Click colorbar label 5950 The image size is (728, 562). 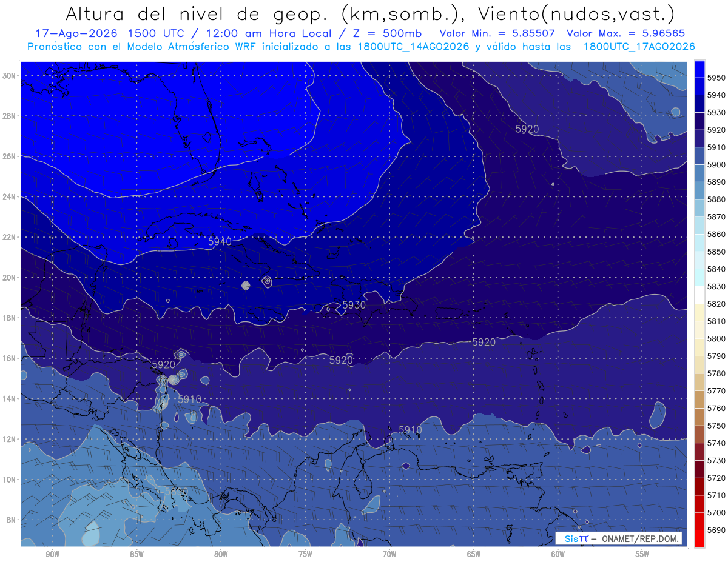716,78
